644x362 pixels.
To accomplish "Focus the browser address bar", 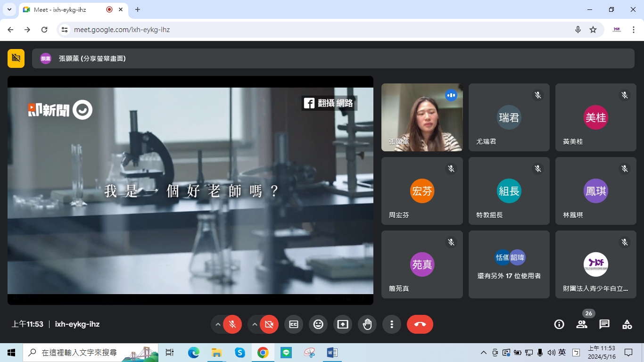I will [x=189, y=29].
